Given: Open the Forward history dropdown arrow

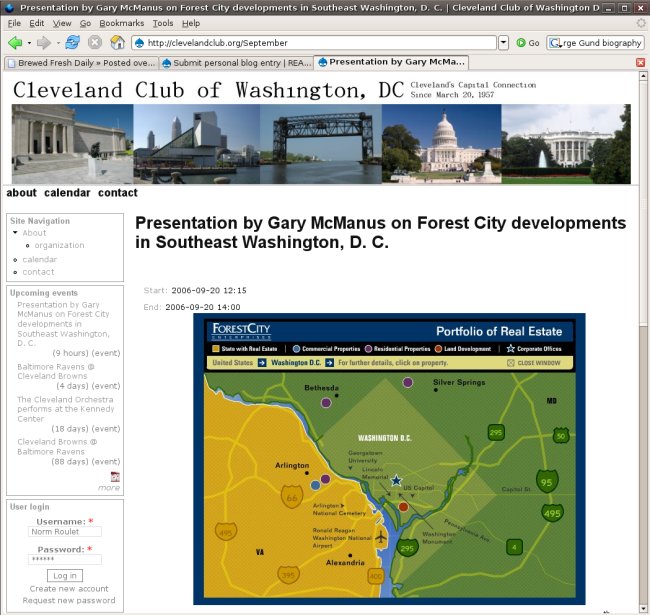Looking at the screenshot, I should click(58, 43).
